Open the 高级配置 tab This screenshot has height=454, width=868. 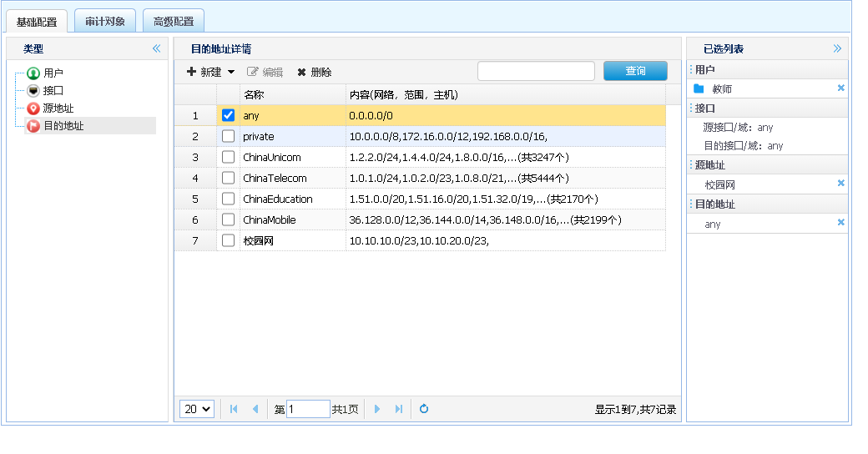(x=174, y=21)
